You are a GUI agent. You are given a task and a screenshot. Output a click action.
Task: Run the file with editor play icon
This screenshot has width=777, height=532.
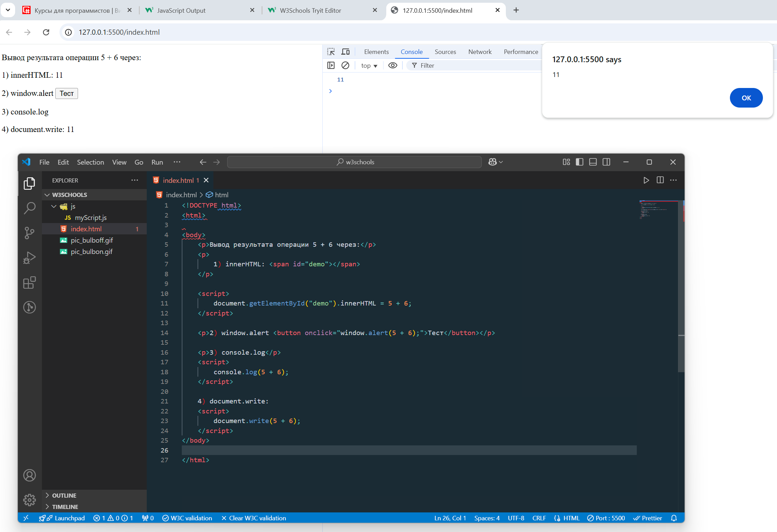[x=646, y=180]
